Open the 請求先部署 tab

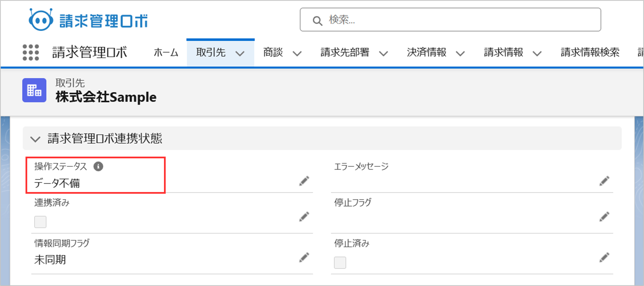345,52
